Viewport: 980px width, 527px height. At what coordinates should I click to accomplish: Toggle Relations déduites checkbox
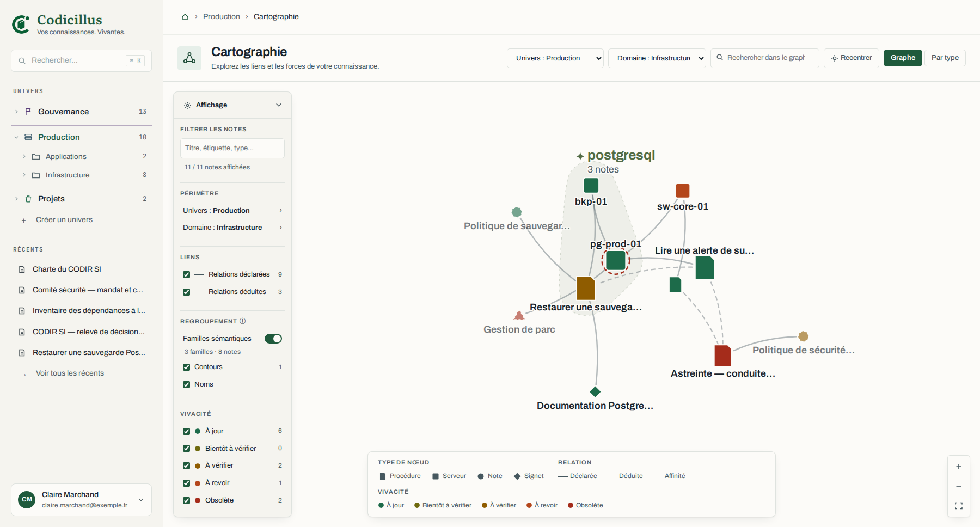186,292
